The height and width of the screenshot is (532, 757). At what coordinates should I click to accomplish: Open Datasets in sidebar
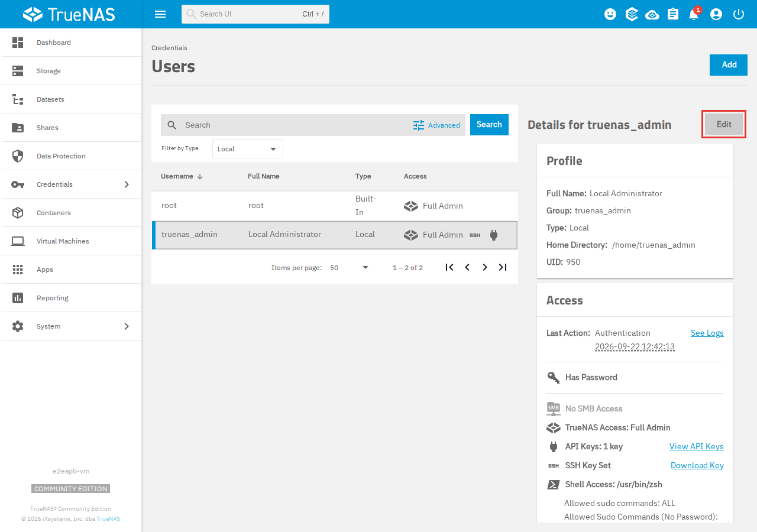tap(71, 99)
